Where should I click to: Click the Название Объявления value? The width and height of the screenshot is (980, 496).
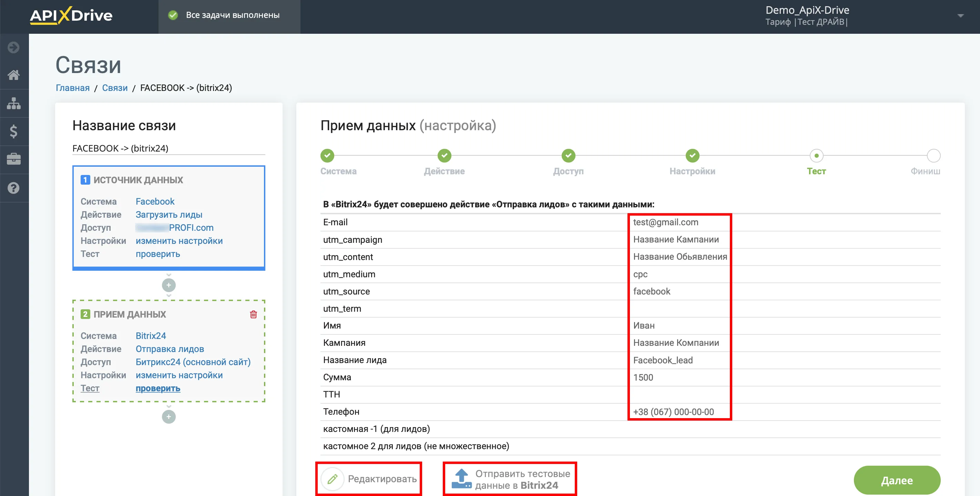[680, 257]
